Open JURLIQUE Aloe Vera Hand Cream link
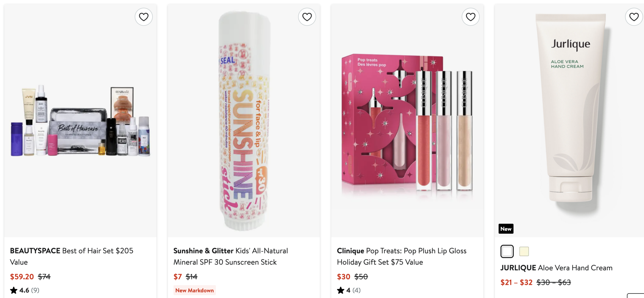644x298 pixels. (x=556, y=268)
